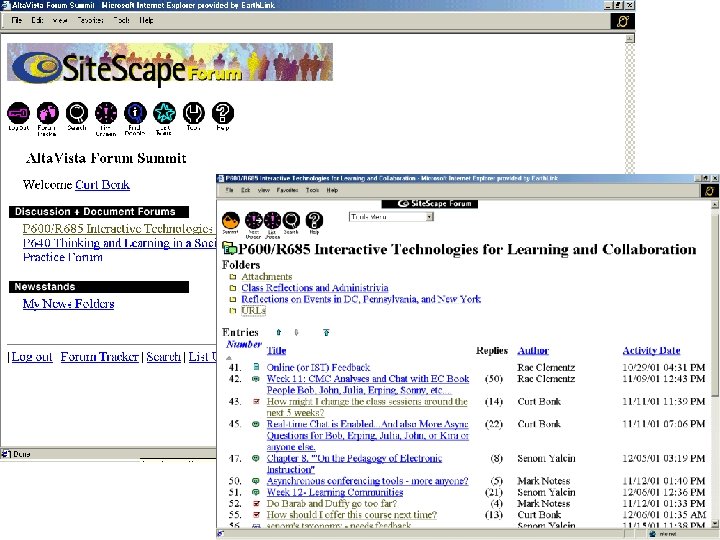720x540 pixels.
Task: Open View menu in AltaVista Forum Summit window
Action: pos(60,20)
